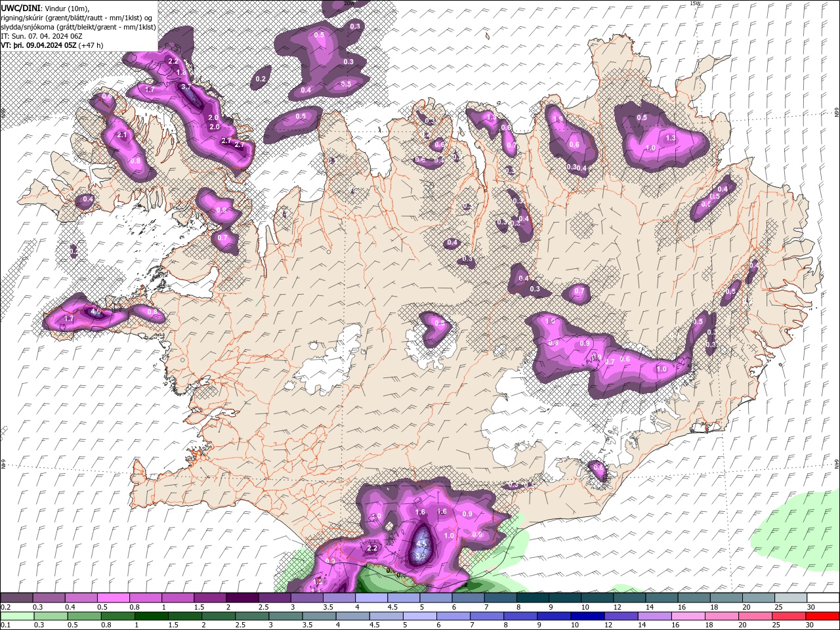
Task: Click the '(+47 h)' forecast offset text
Action: click(x=91, y=45)
